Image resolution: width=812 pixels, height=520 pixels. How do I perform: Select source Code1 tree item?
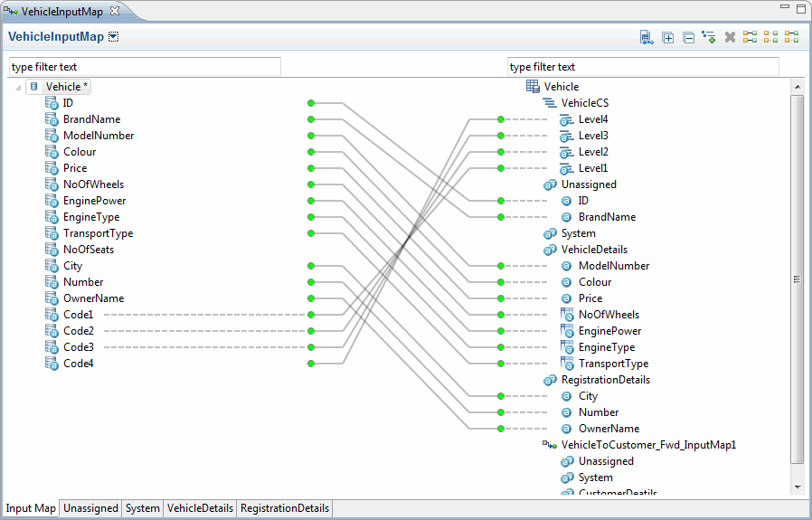point(78,315)
